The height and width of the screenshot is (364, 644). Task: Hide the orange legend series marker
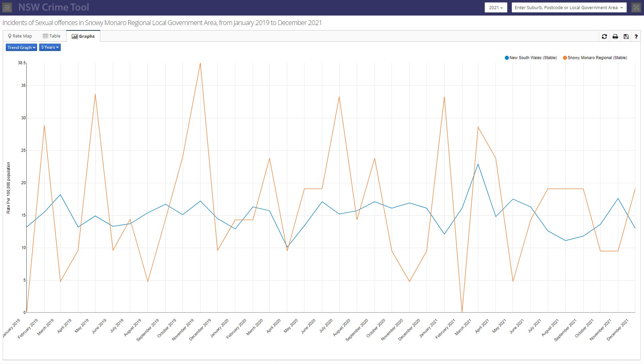pyautogui.click(x=564, y=57)
